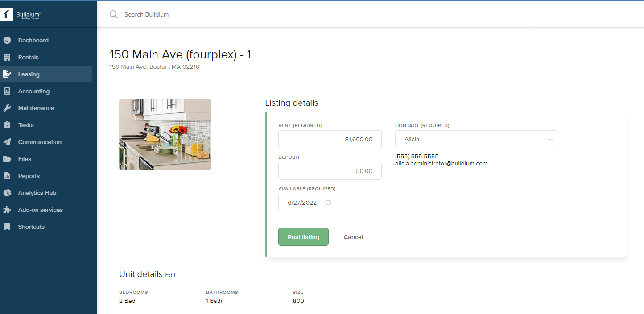
Task: Click the Unit details heading
Action: 141,274
